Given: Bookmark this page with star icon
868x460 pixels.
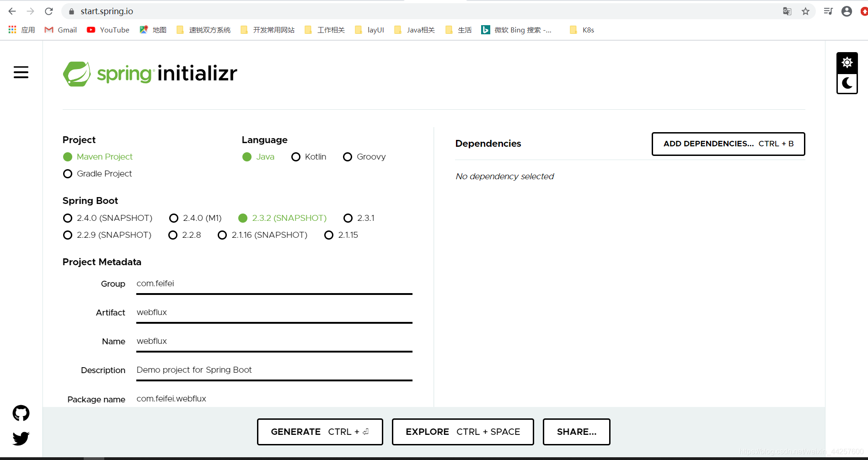Looking at the screenshot, I should coord(805,11).
